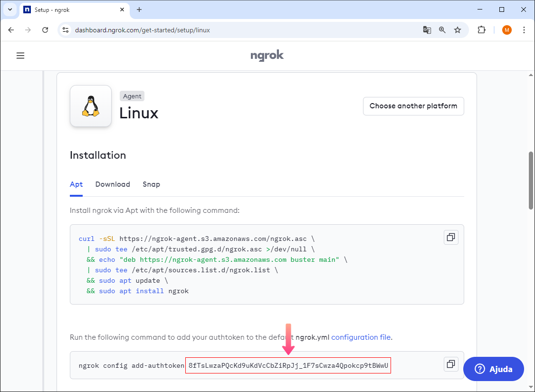
Task: Click the Linux penguin platform icon
Action: [x=91, y=106]
